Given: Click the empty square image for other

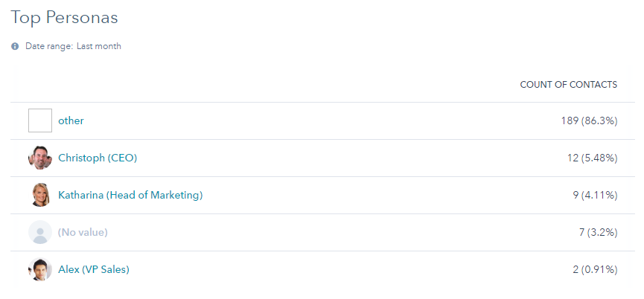Looking at the screenshot, I should tap(40, 120).
